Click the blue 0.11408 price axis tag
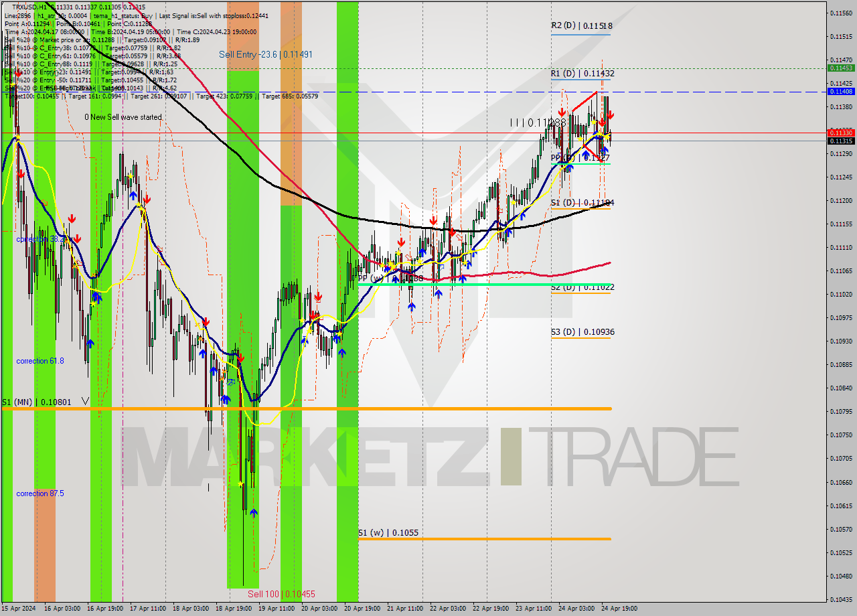This screenshot has width=857, height=616. point(841,91)
